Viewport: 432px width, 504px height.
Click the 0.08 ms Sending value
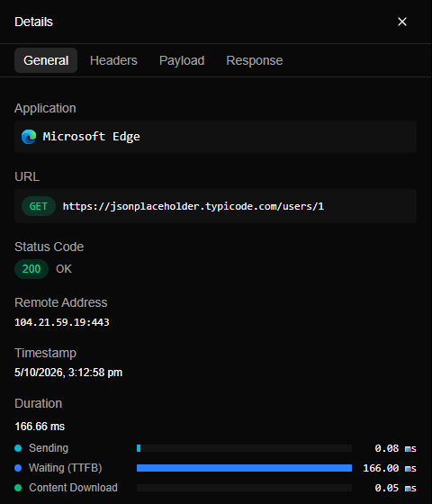(x=395, y=448)
